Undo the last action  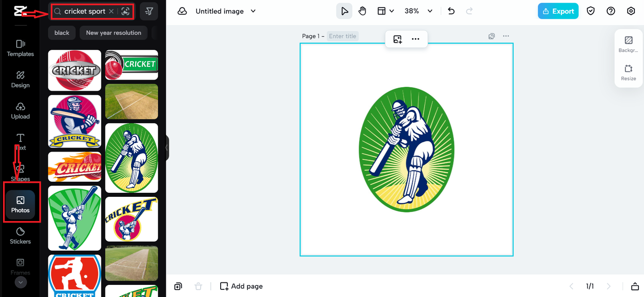coord(451,11)
